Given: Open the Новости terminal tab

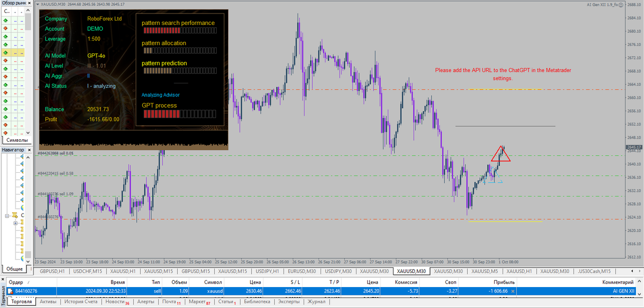Looking at the screenshot, I should click(117, 302).
